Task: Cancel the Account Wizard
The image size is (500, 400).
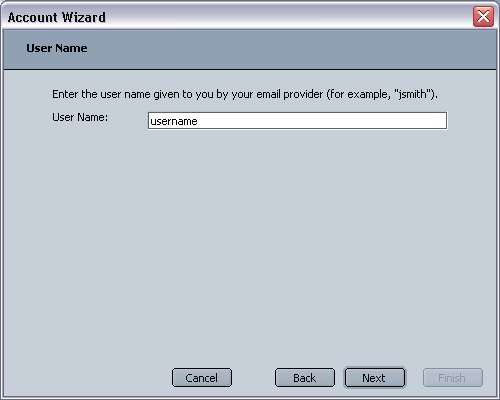Action: coord(202,378)
